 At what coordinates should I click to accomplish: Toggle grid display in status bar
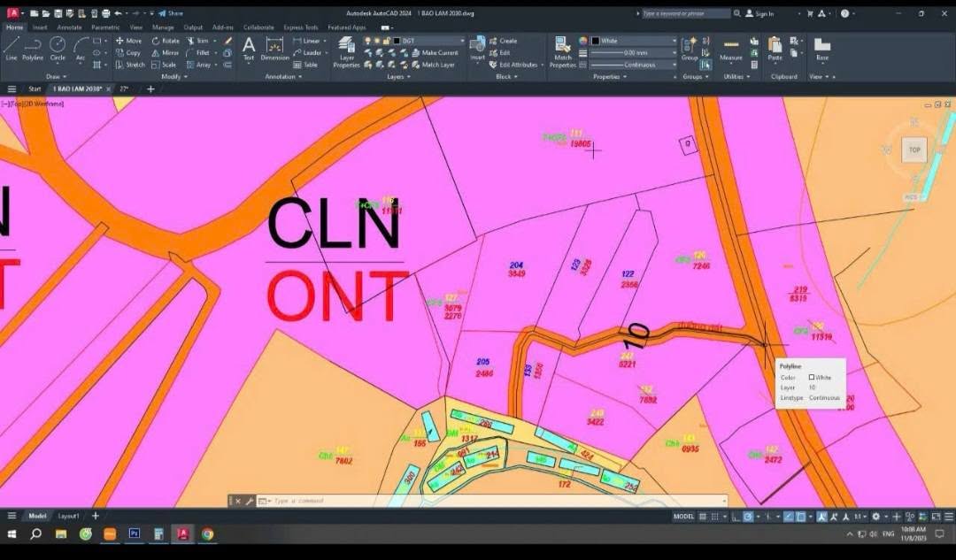tap(702, 517)
